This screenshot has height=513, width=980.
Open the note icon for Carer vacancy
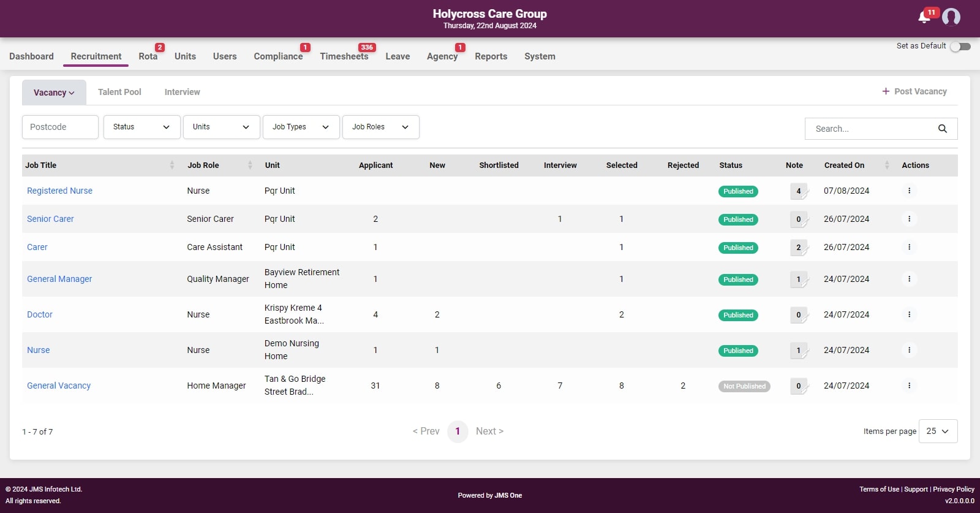point(799,248)
